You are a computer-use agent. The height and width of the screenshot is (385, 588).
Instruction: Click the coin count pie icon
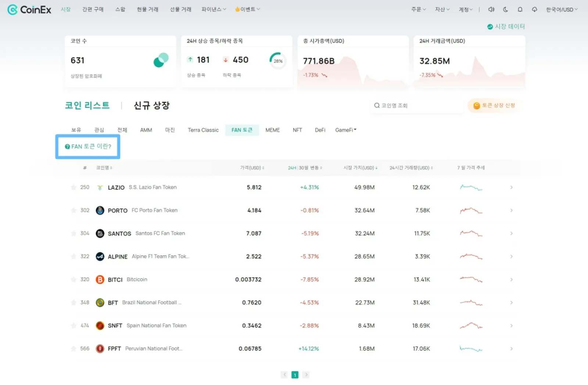161,60
